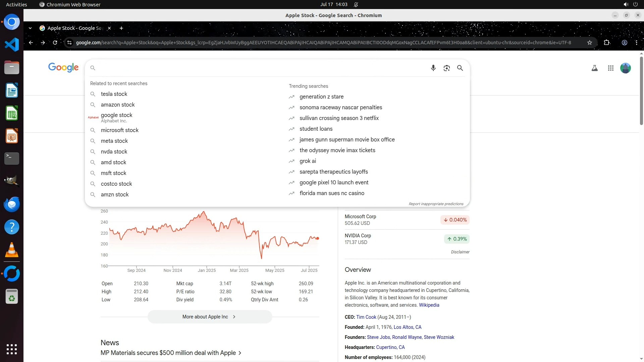The image size is (644, 362).
Task: Open Search Labs flask icon
Action: tap(594, 68)
